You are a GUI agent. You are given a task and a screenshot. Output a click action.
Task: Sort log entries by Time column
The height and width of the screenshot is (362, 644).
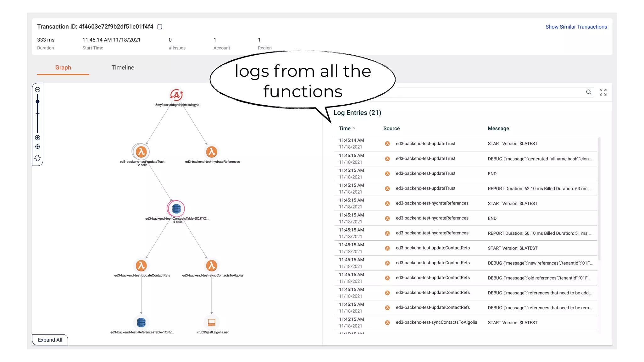347,129
